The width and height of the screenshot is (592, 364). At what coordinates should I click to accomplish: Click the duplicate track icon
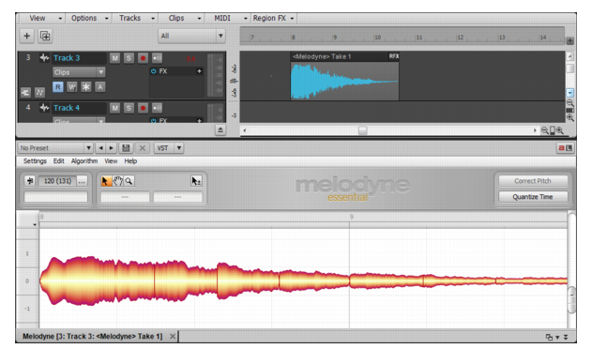(x=45, y=36)
